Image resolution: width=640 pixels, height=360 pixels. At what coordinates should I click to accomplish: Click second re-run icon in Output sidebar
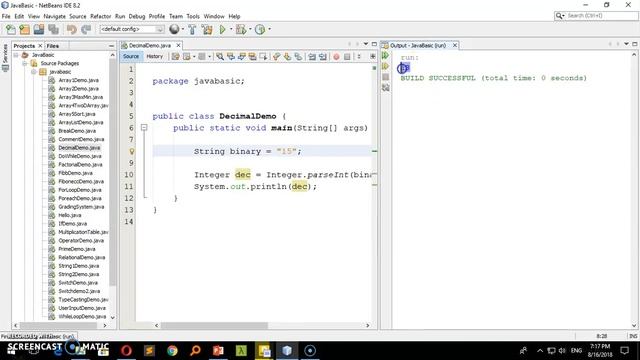pos(385,67)
